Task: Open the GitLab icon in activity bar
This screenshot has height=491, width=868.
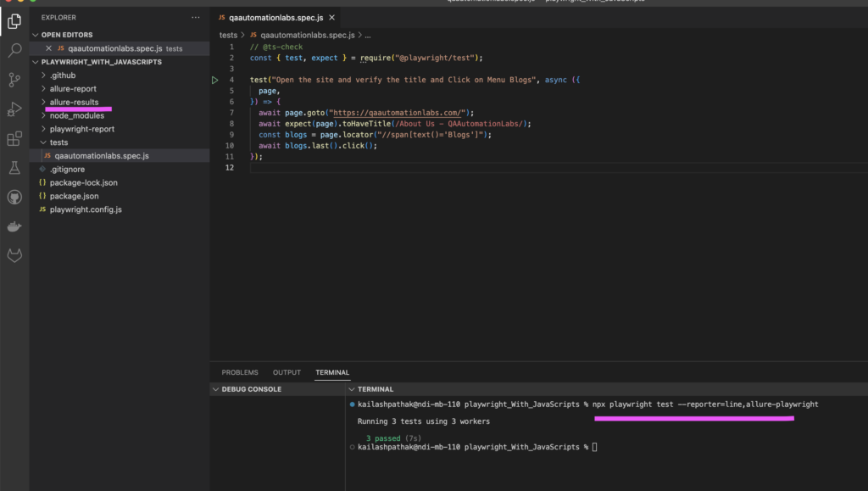Action: pos(14,255)
